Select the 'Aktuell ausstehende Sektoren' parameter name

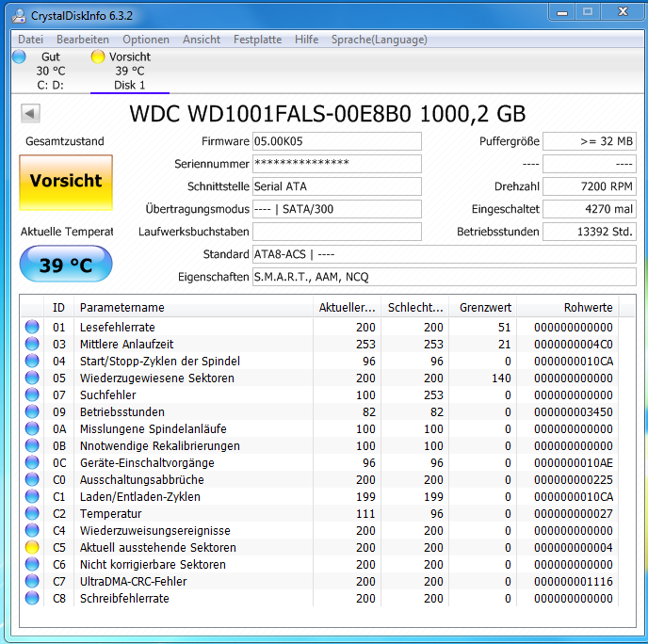158,547
